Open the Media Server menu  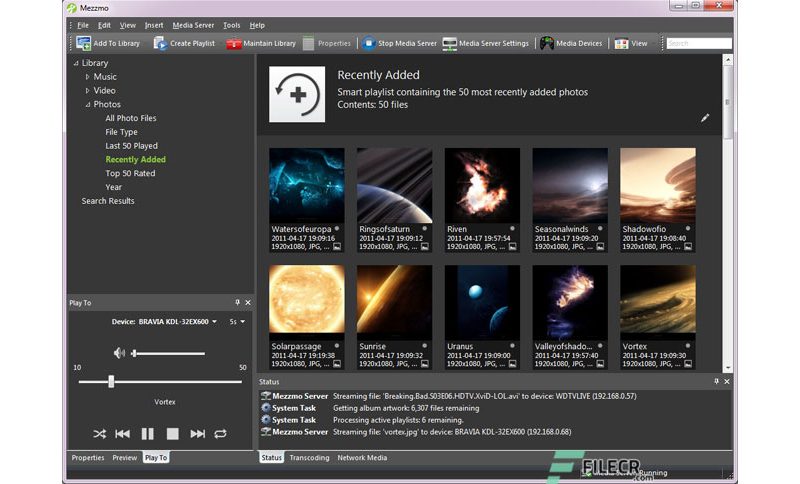click(193, 25)
